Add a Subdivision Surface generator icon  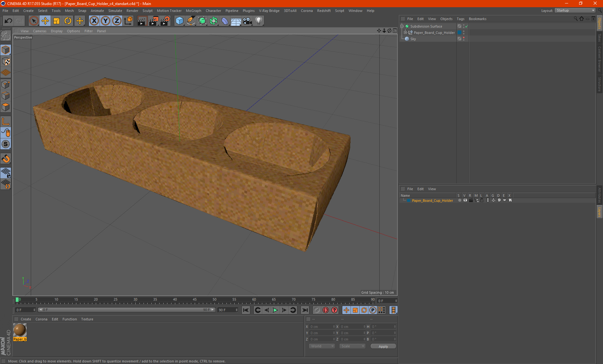(x=202, y=21)
